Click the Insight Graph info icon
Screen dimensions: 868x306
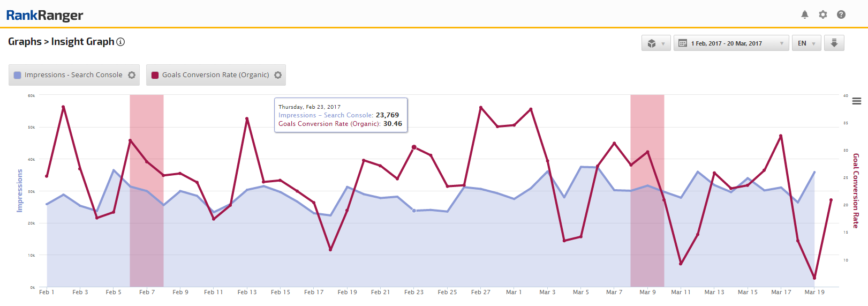[120, 42]
